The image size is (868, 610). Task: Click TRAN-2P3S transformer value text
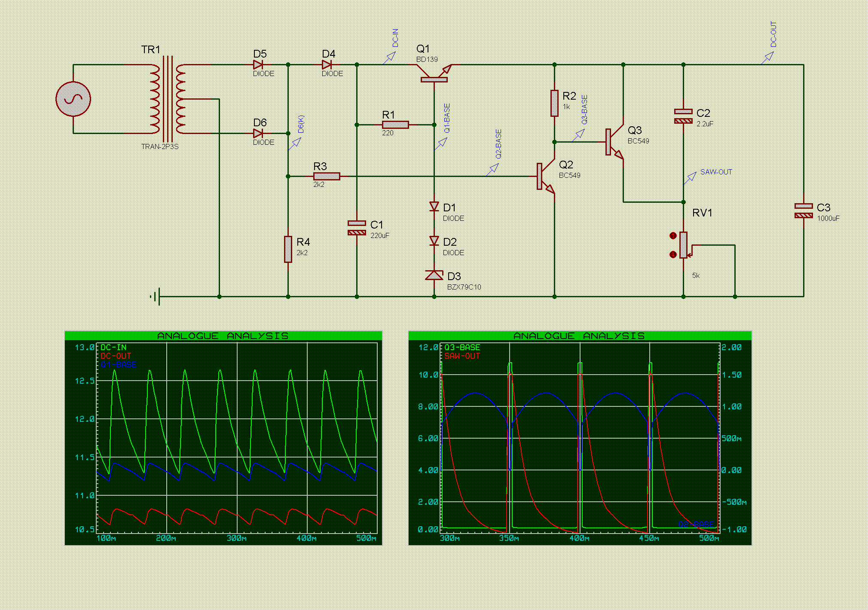[x=160, y=146]
